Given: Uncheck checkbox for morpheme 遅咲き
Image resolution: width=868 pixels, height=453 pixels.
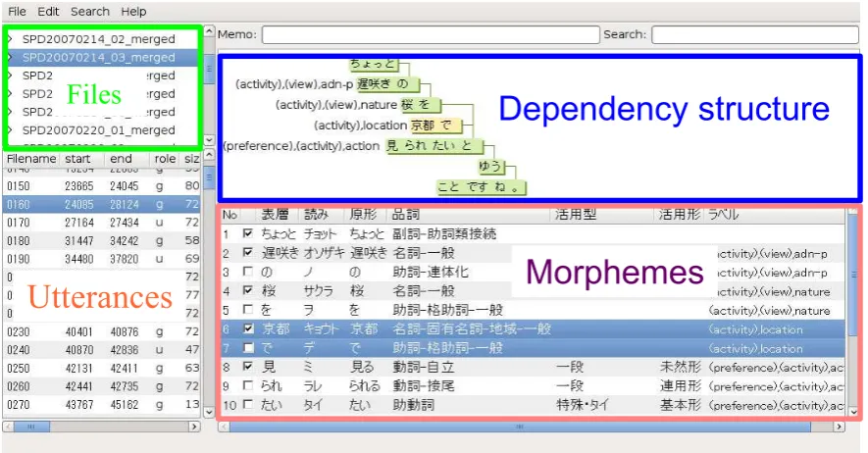Looking at the screenshot, I should click(248, 252).
